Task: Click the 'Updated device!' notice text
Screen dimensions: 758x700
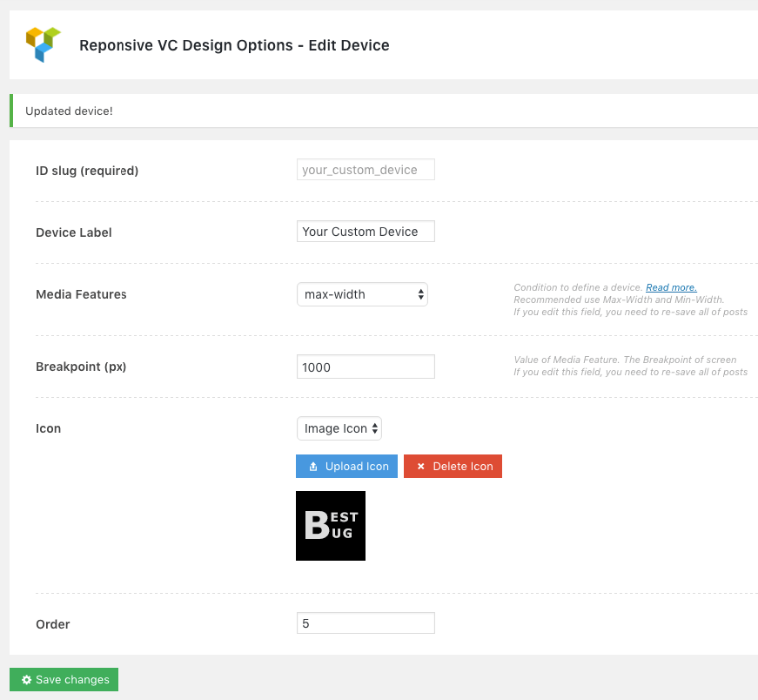Action: point(69,111)
